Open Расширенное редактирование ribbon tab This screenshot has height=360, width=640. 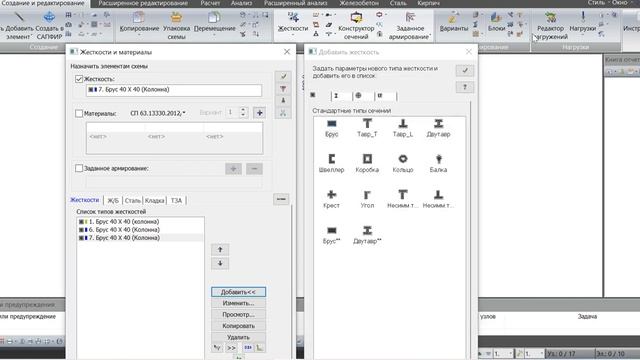pos(143,3)
